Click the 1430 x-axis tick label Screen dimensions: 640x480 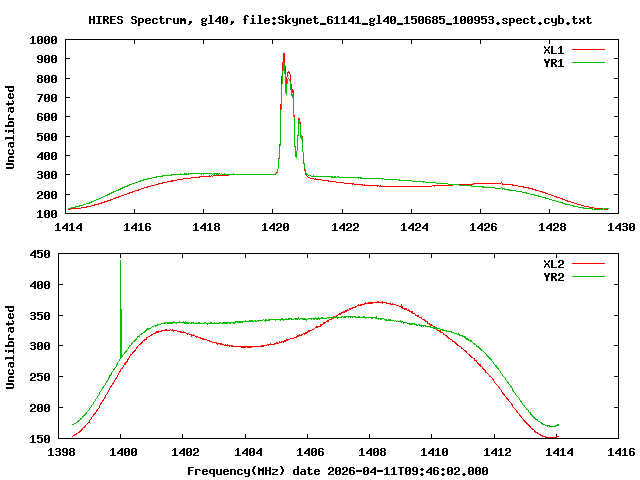click(x=621, y=227)
